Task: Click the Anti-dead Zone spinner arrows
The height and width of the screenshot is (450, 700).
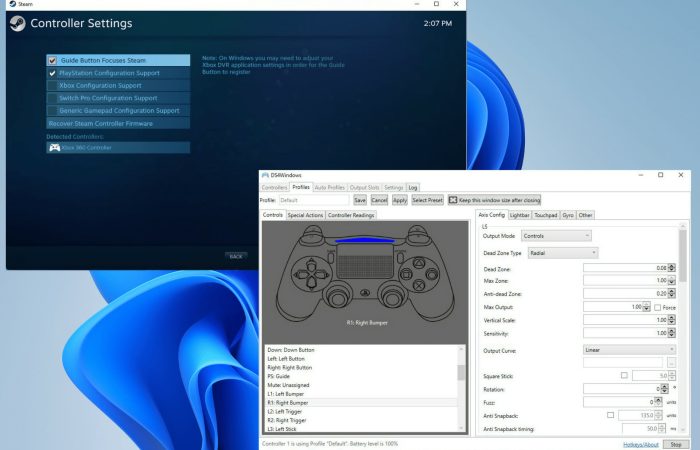Action: pyautogui.click(x=671, y=293)
